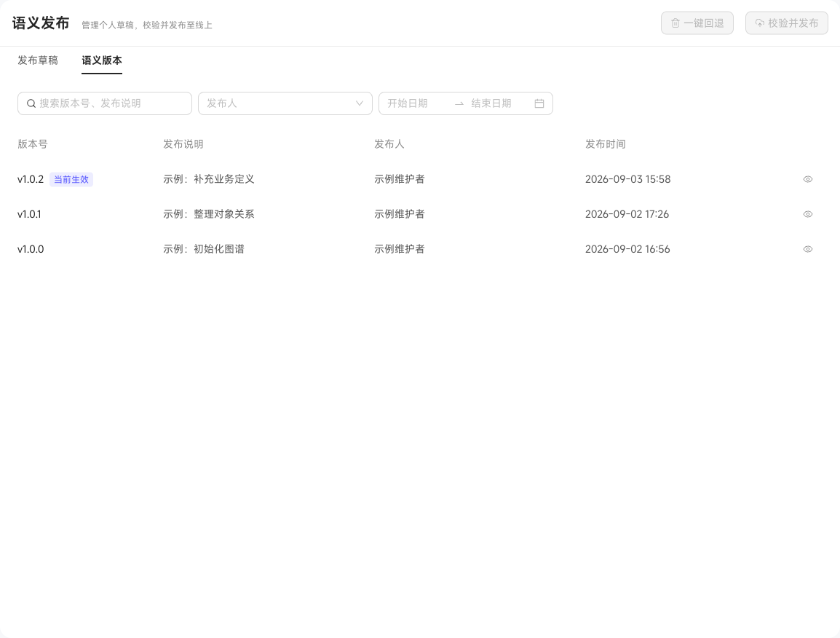Open eye icon for v1.0.1 row
The image size is (840, 638).
click(808, 214)
